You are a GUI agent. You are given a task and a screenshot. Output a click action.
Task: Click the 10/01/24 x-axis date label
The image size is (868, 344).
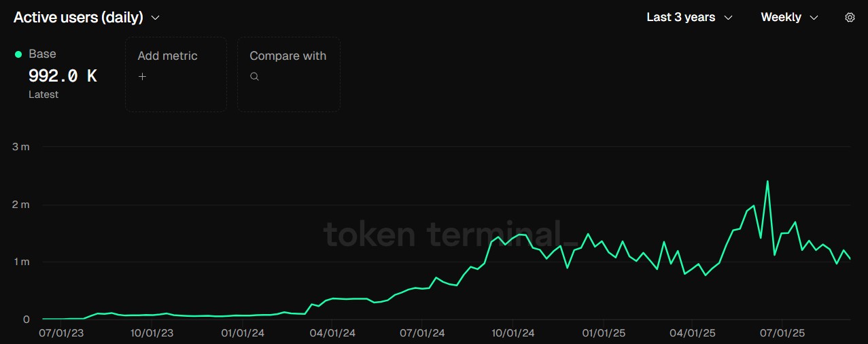513,333
